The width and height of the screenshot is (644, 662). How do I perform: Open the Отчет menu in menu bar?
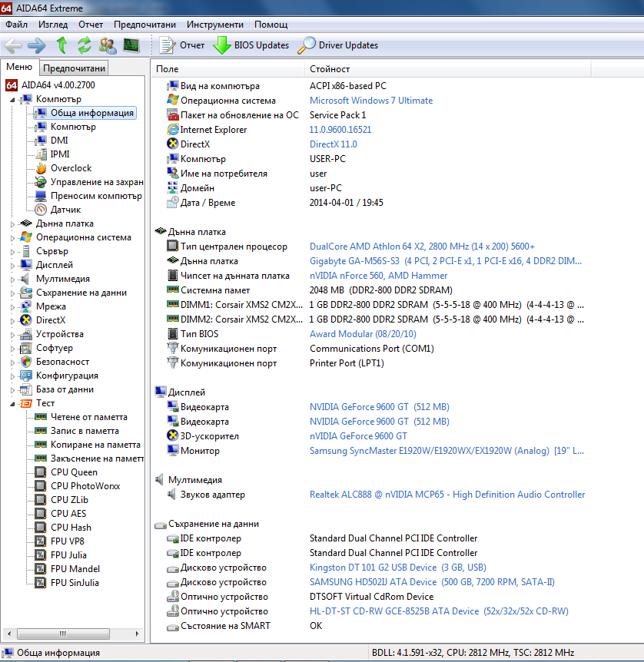[91, 25]
